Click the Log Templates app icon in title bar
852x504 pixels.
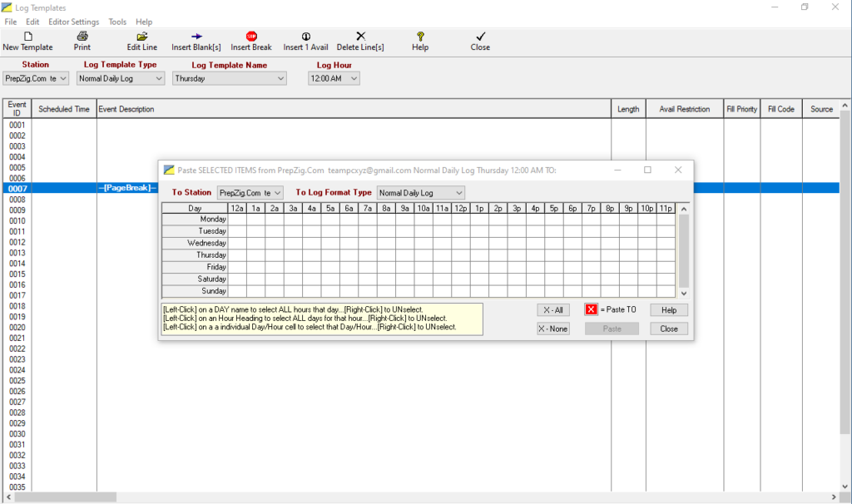(7, 7)
